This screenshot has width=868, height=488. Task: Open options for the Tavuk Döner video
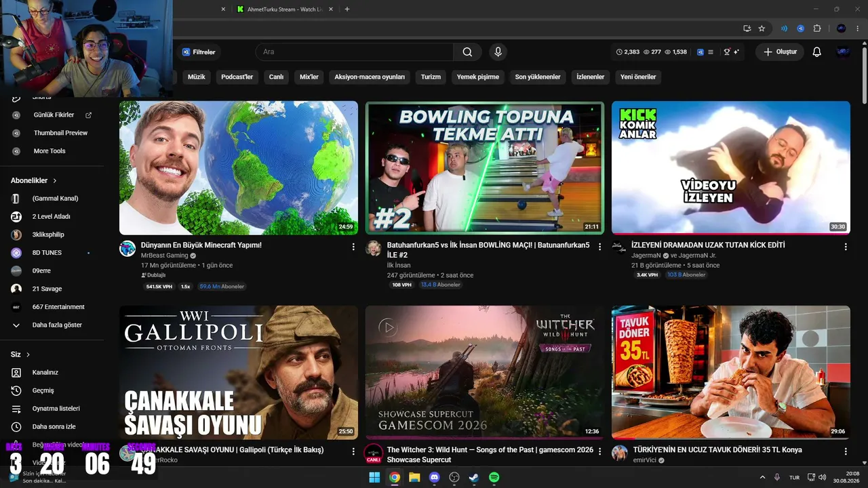pyautogui.click(x=846, y=451)
